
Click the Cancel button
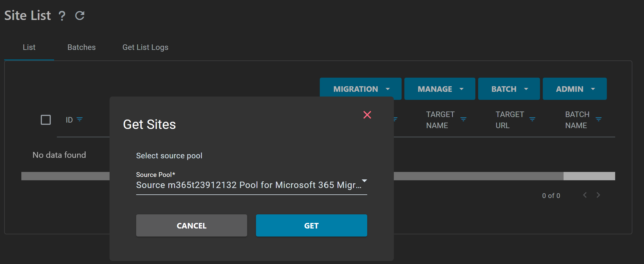pyautogui.click(x=192, y=225)
